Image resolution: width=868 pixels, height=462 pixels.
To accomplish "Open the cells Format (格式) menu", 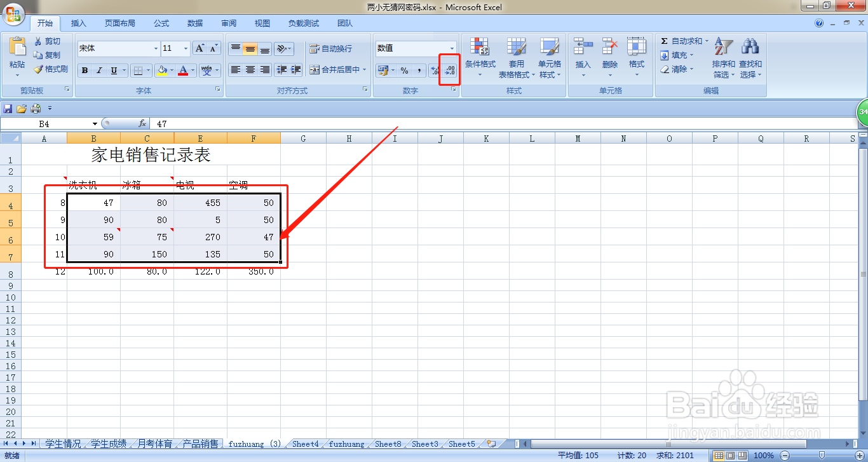I will (x=637, y=57).
